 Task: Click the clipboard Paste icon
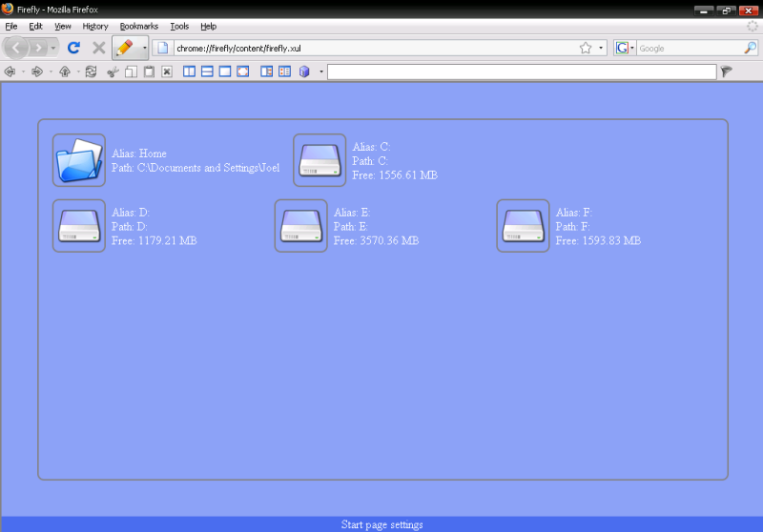coord(149,72)
